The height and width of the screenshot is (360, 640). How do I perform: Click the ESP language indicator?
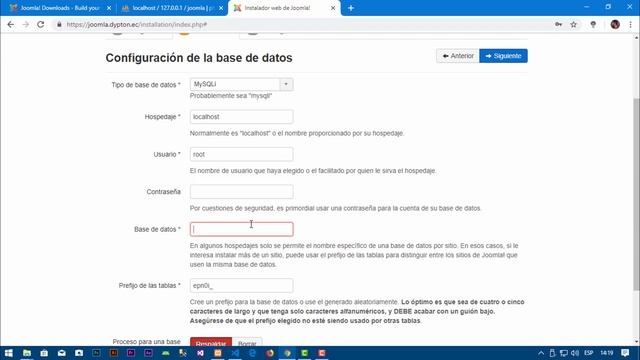point(589,353)
